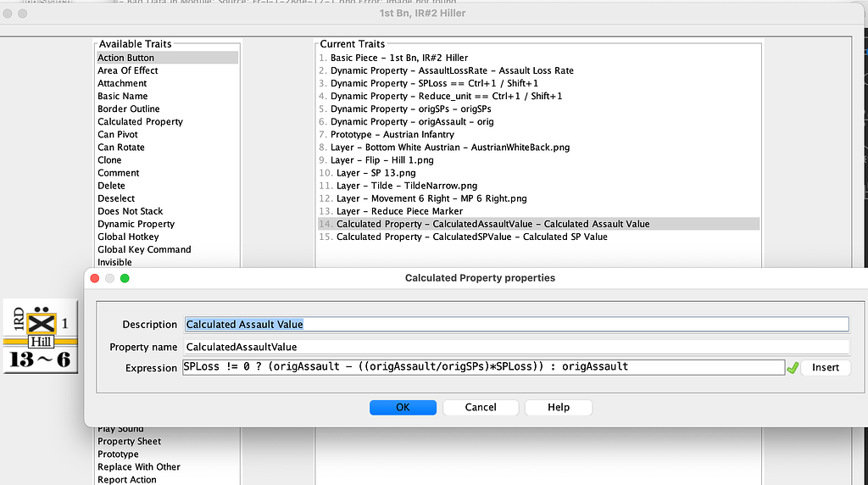Select Prototype - Austrian Infantry row
Screen dimensions: 868x485
(x=538, y=134)
